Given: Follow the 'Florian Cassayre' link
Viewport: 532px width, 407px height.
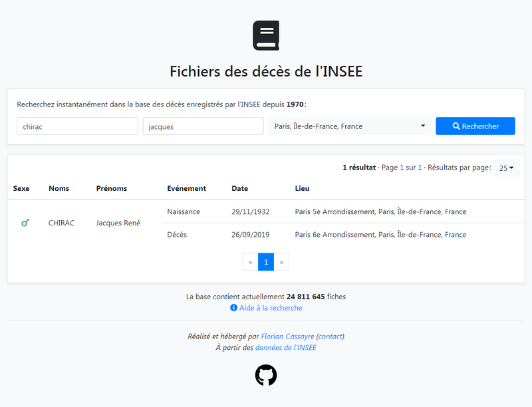Looking at the screenshot, I should pyautogui.click(x=287, y=336).
